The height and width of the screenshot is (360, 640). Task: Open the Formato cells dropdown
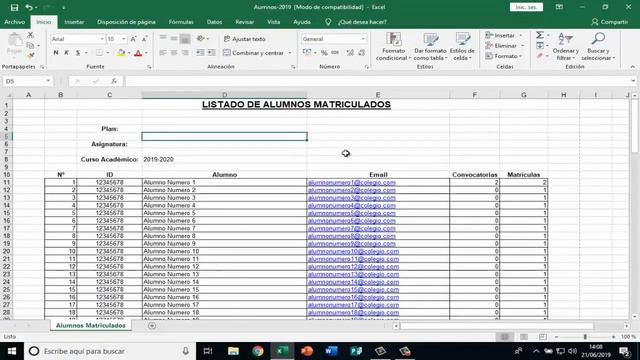[x=504, y=56]
